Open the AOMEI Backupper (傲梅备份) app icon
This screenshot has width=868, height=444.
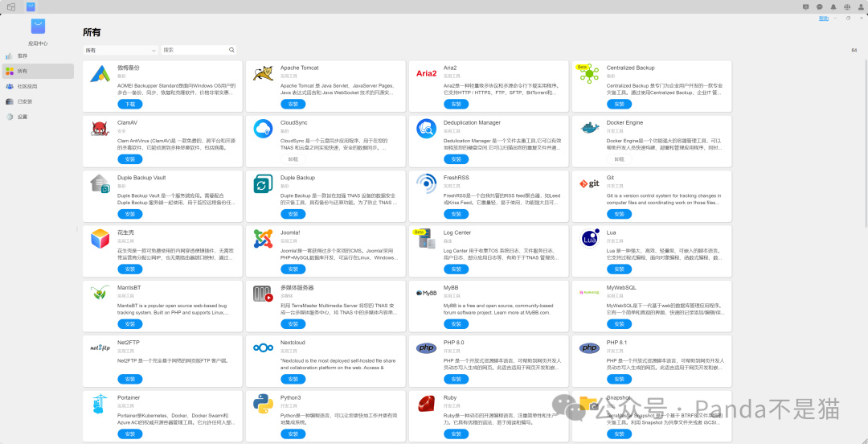(100, 73)
